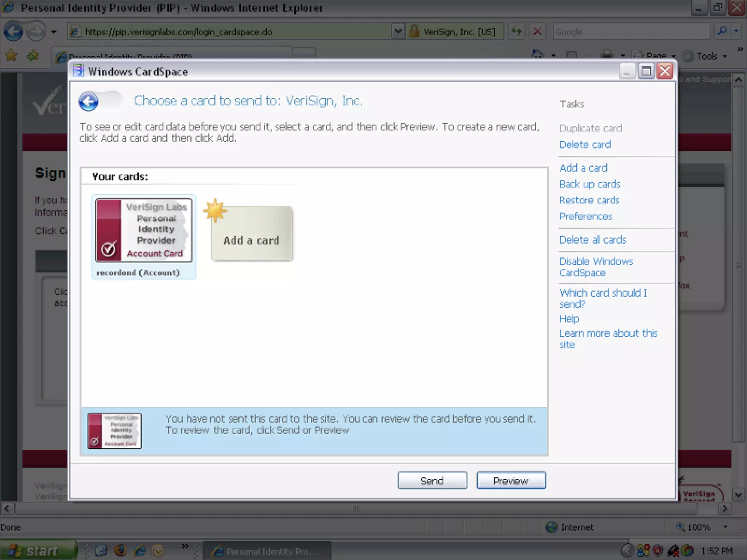Click the Preview button
Image resolution: width=747 pixels, height=560 pixels.
coord(511,481)
